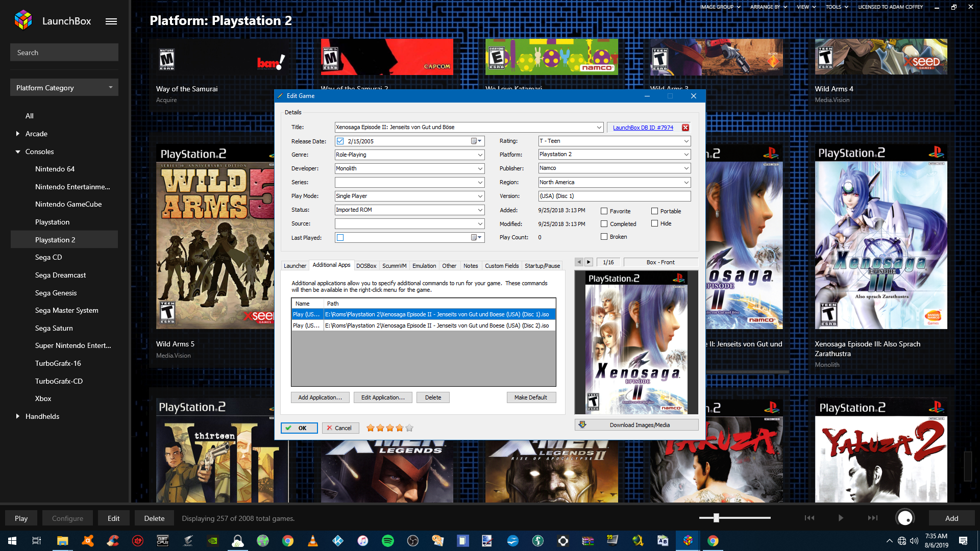The image size is (980, 551).
Task: Click Add Application button
Action: (x=320, y=397)
